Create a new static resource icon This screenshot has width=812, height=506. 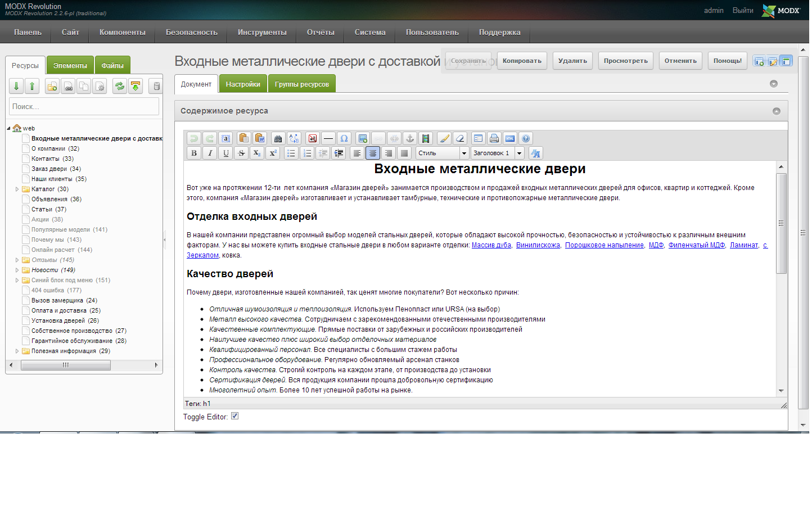100,86
